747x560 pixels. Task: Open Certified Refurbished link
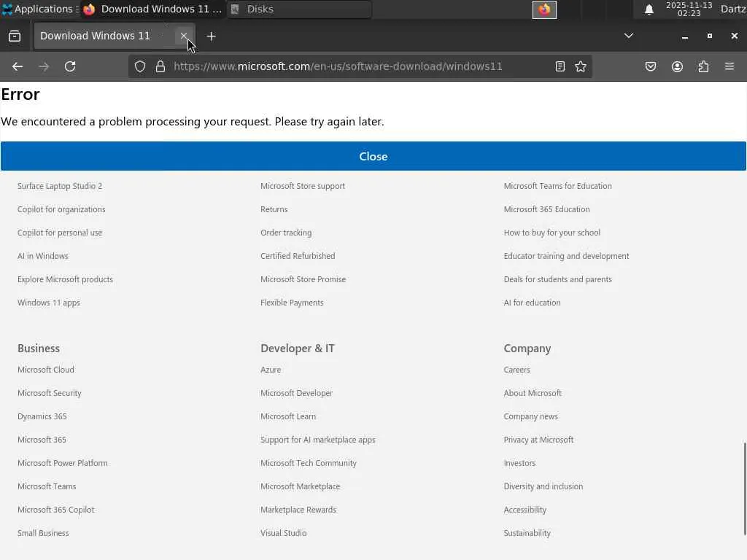click(298, 256)
